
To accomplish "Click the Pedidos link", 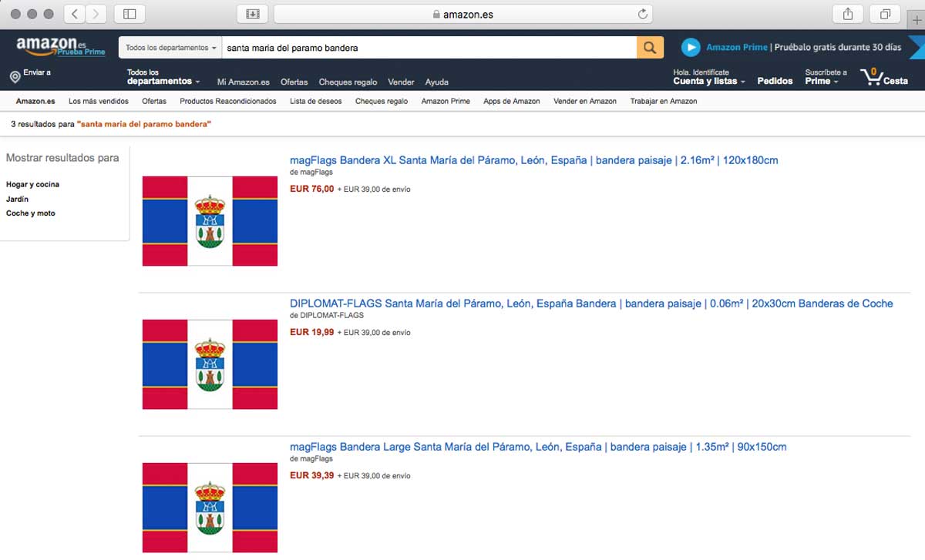I will point(775,81).
